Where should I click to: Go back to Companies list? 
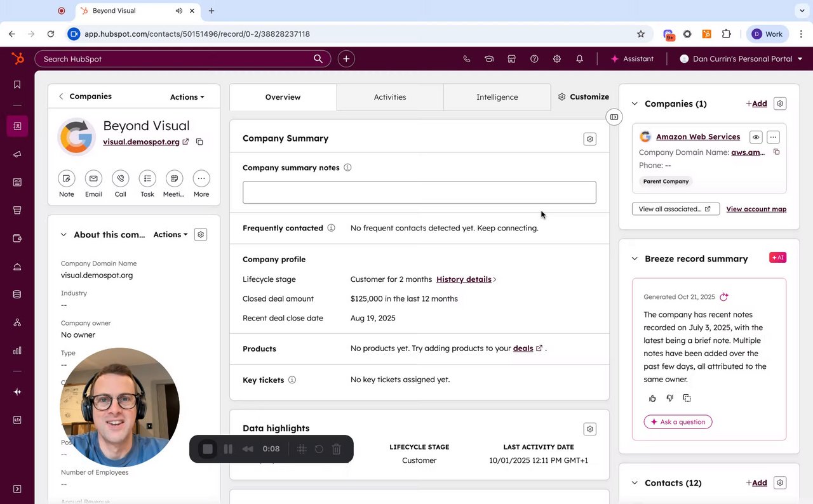(85, 96)
